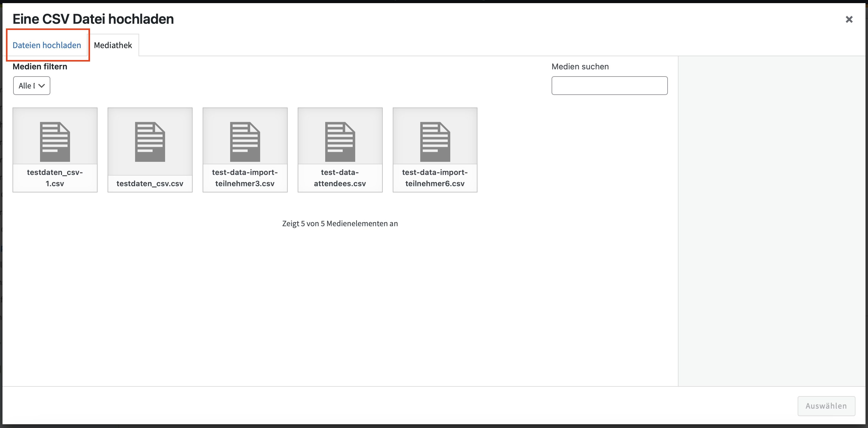868x428 pixels.
Task: Select test-data-import-teilnehmer6.csv filename label
Action: click(x=435, y=178)
